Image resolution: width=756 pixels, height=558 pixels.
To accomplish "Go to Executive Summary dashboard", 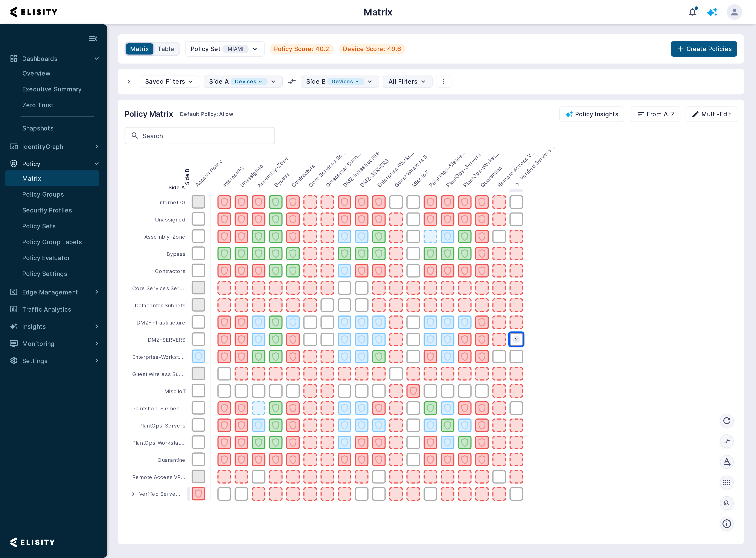I will coord(52,89).
